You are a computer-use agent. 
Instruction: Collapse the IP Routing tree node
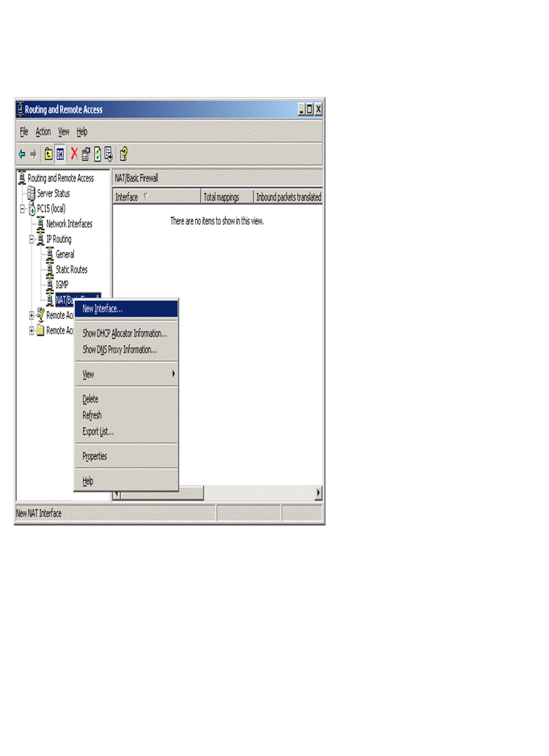[x=32, y=239]
